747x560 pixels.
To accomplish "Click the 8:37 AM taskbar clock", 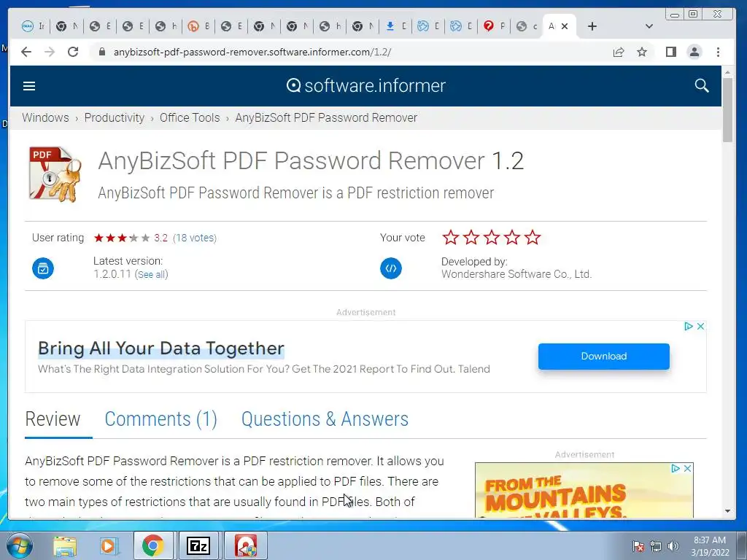I will click(x=710, y=540).
